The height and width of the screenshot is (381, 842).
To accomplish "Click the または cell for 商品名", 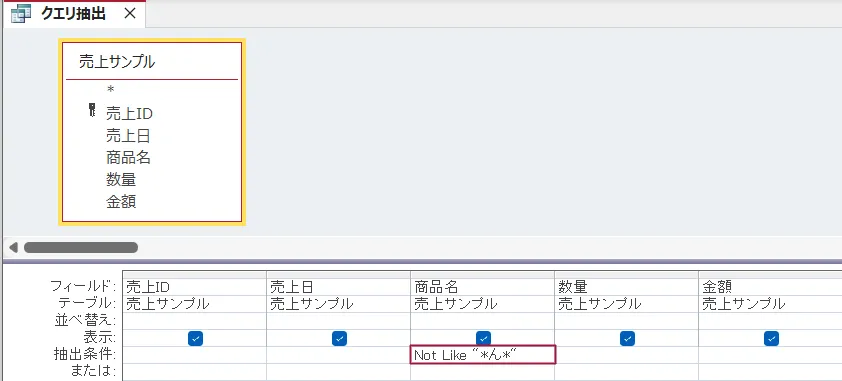I will (483, 371).
